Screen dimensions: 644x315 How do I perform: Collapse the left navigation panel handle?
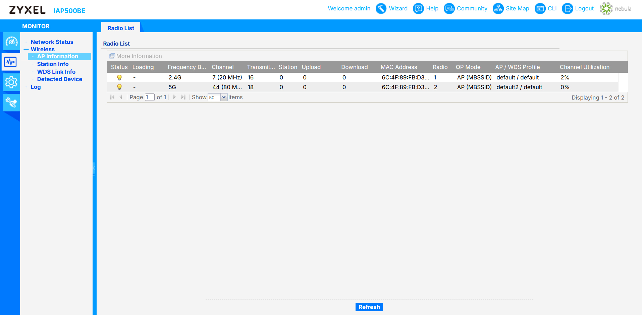click(x=94, y=169)
